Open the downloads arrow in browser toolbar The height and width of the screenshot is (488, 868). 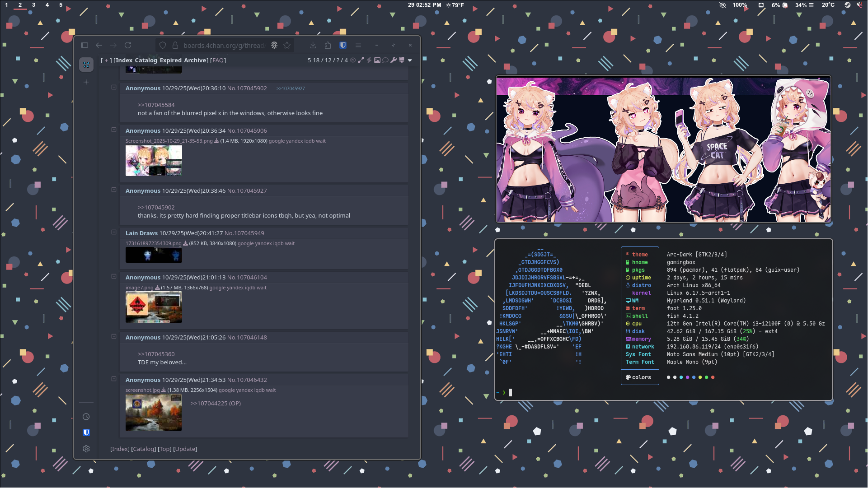(x=313, y=45)
